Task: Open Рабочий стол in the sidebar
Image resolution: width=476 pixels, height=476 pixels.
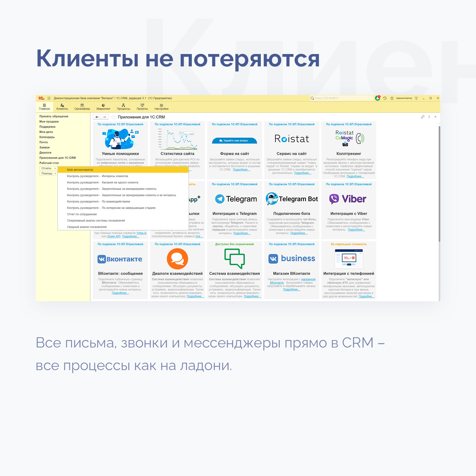Action: 49,163
